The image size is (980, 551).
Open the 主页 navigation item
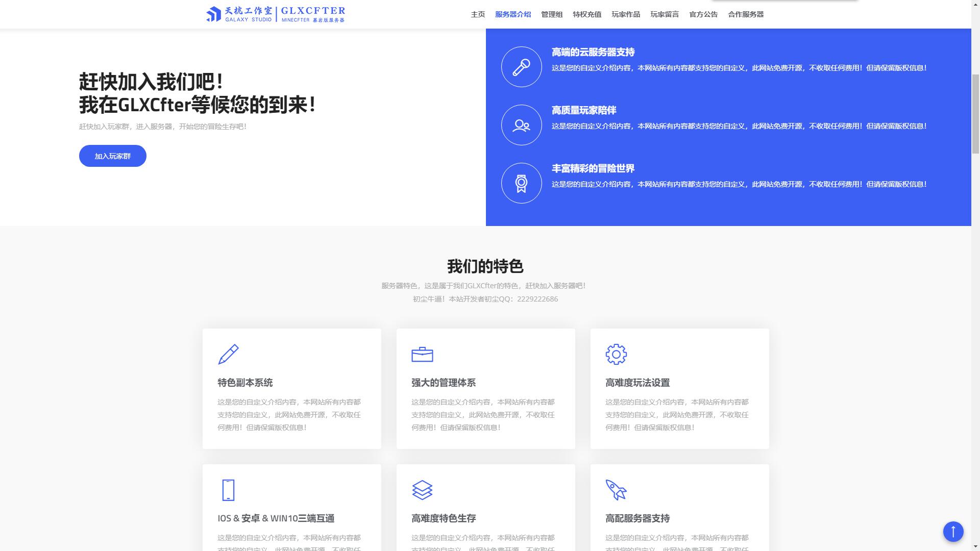pyautogui.click(x=478, y=14)
